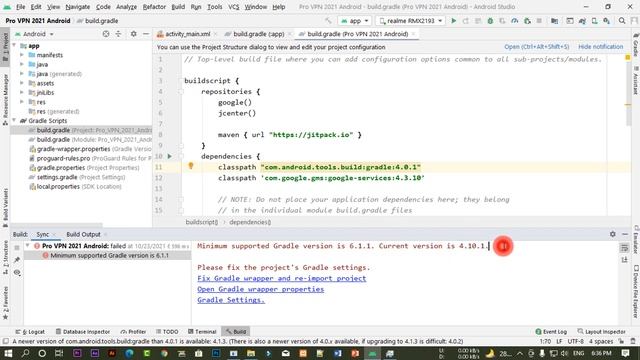
Task: Collapse the app module tree node
Action: point(15,46)
